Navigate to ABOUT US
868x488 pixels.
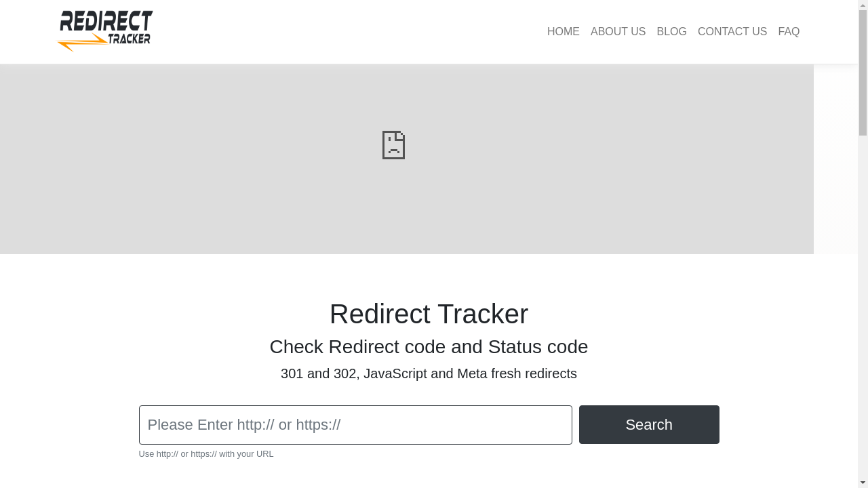tap(618, 31)
